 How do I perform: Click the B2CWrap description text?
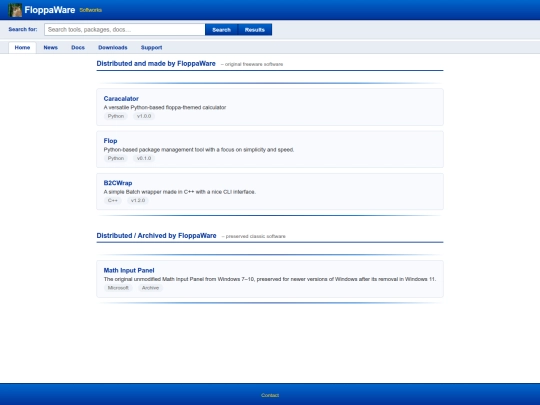point(180,192)
